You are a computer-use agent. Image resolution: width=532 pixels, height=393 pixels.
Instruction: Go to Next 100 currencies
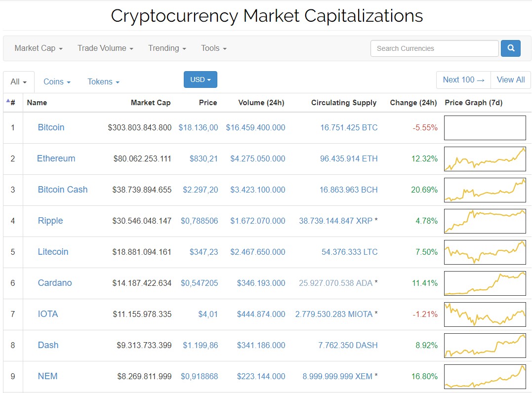[x=463, y=80]
